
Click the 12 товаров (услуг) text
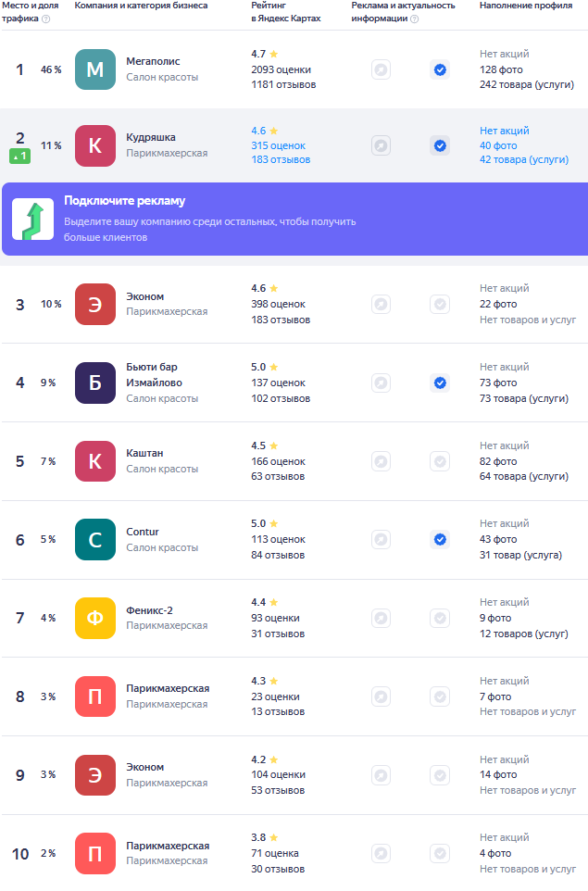tap(524, 634)
